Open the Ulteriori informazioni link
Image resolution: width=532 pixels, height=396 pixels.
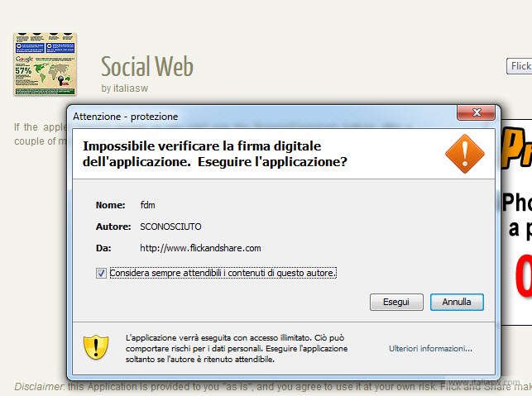point(430,348)
